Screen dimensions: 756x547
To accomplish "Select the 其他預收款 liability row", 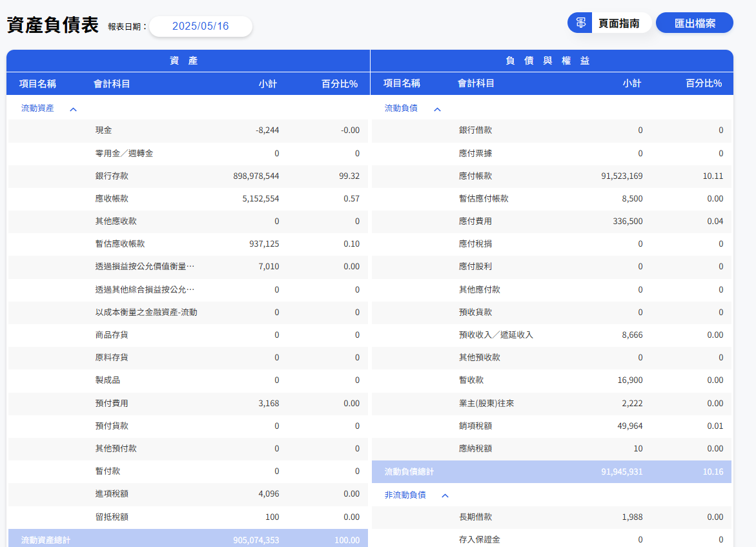I will tap(551, 358).
